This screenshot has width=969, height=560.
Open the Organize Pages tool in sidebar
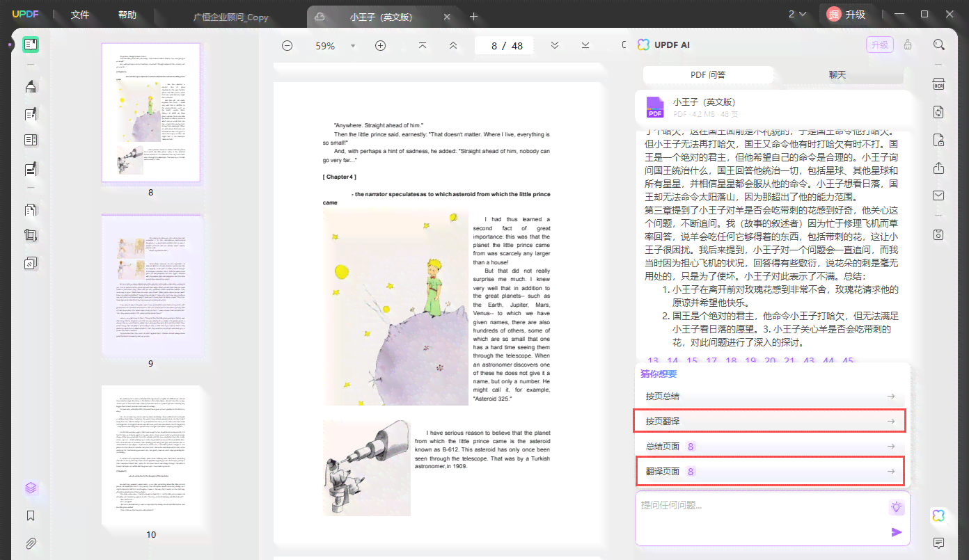pyautogui.click(x=30, y=209)
